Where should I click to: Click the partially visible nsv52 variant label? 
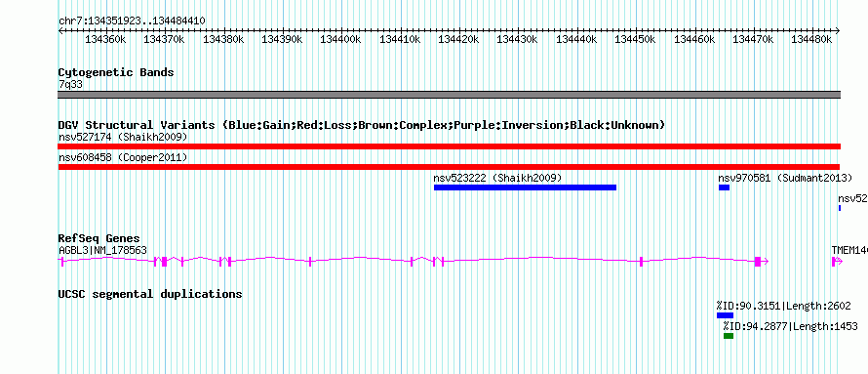pos(853,198)
